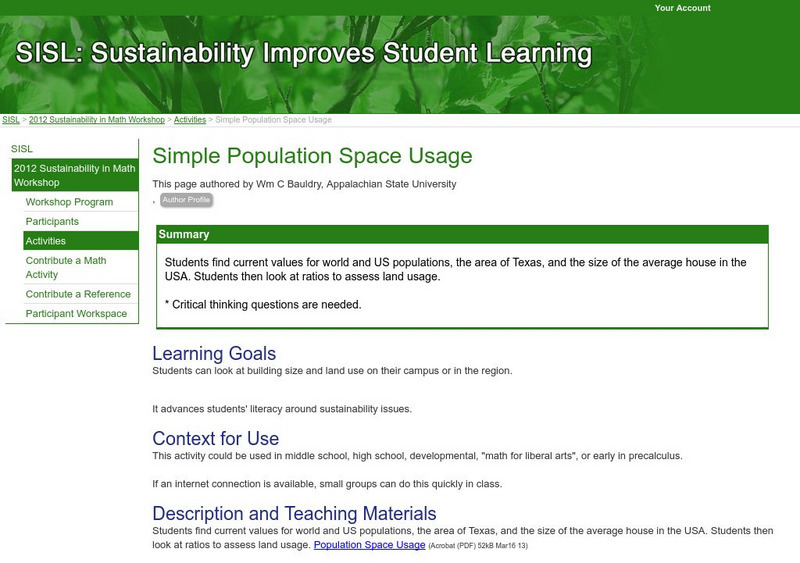Open Workshop Program in sidebar
The image size is (800, 563).
(69, 202)
